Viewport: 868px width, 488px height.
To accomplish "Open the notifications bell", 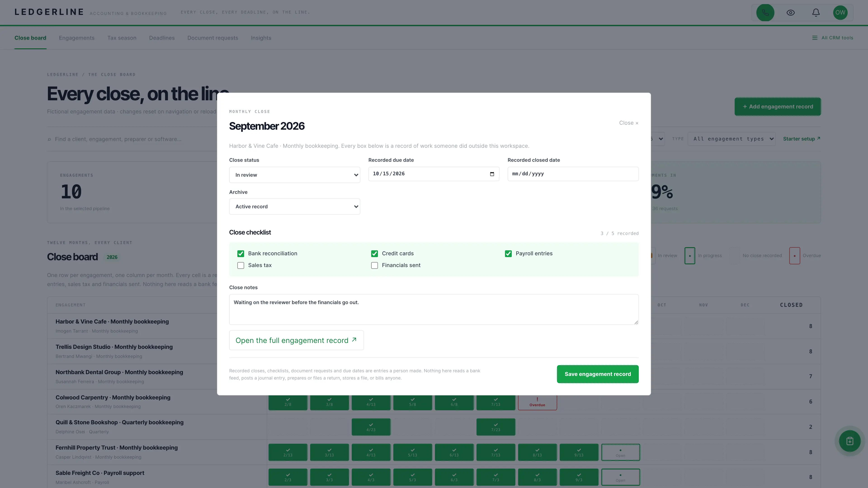I will (816, 12).
